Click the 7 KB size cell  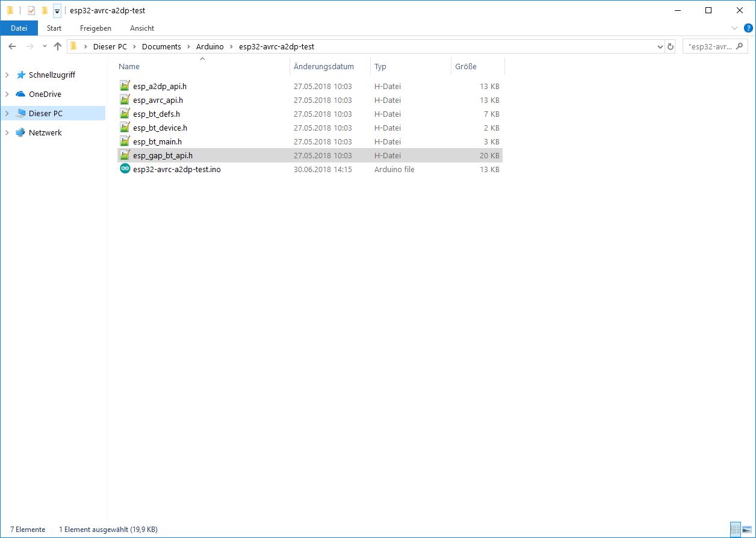tap(492, 114)
